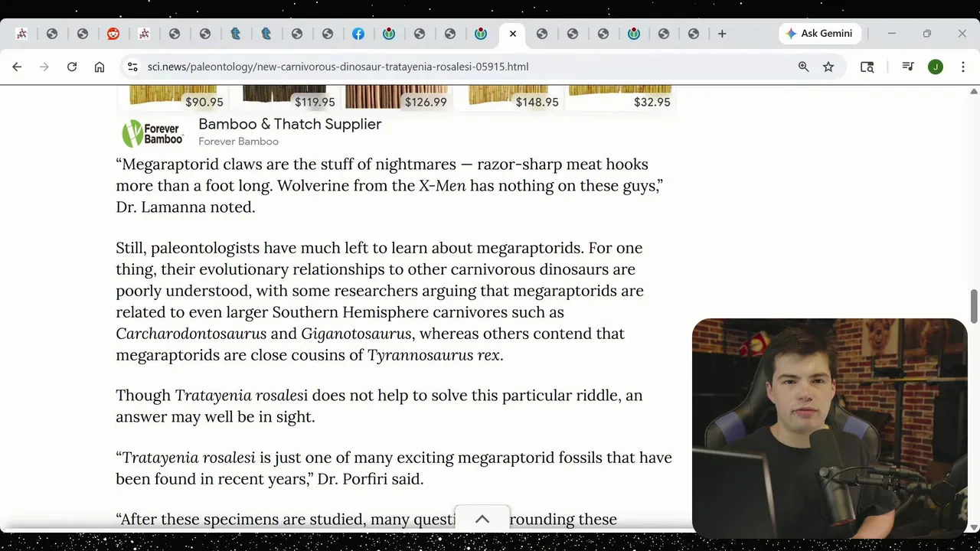
Task: Switch to the Reddit tab
Action: [113, 34]
